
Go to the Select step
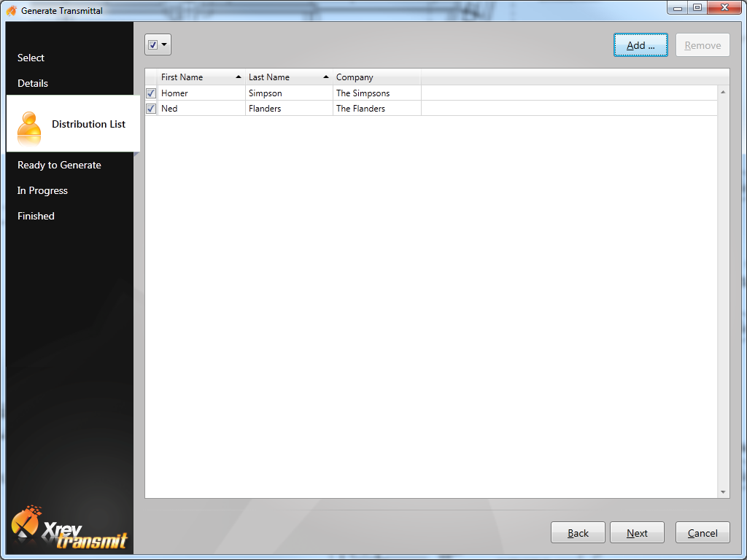[x=31, y=58]
